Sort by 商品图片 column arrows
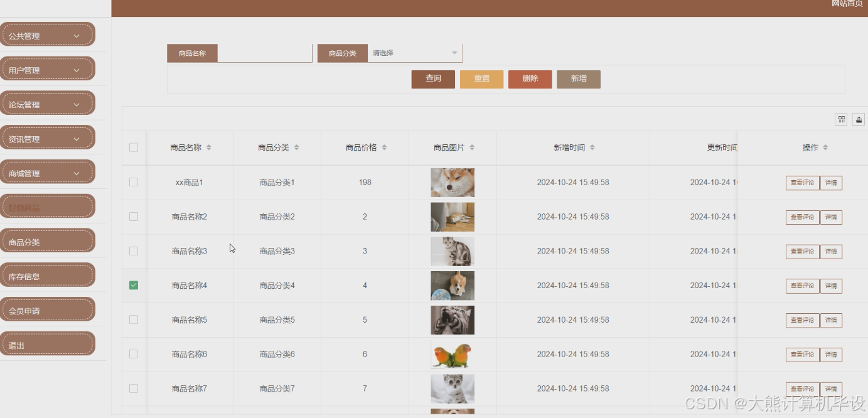The image size is (868, 418). tap(472, 147)
